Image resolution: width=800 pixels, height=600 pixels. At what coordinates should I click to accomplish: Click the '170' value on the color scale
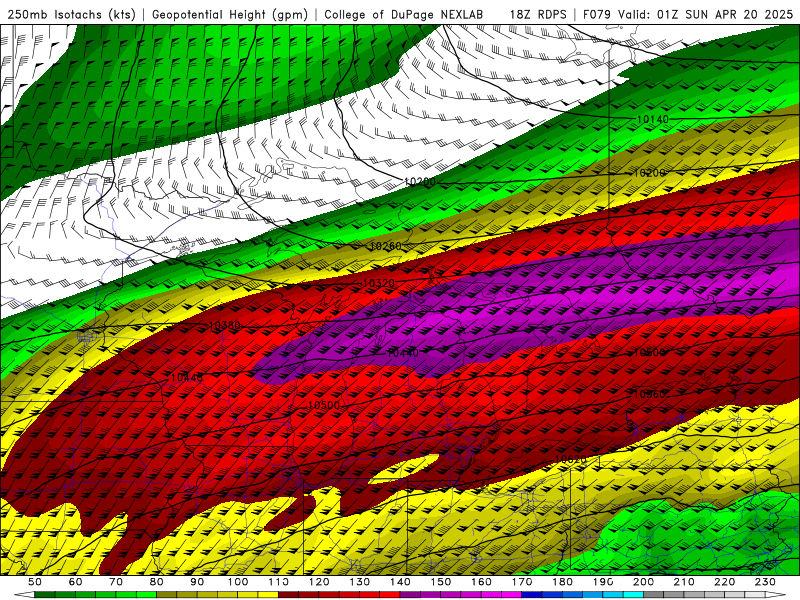[x=522, y=582]
